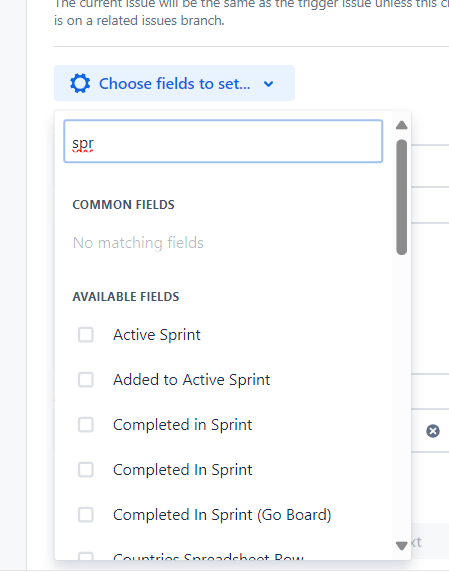Click the scrollbar up arrow
449x572 pixels.
pyautogui.click(x=402, y=125)
